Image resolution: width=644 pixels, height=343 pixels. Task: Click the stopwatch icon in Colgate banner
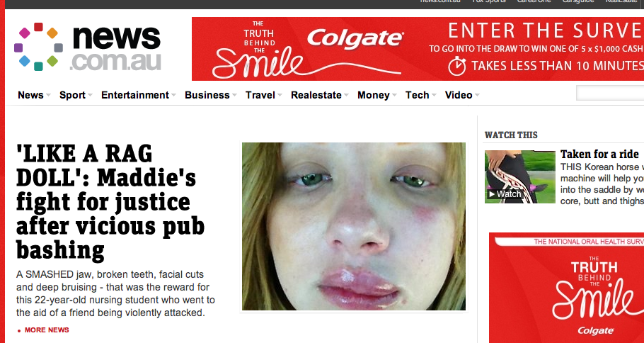(457, 67)
